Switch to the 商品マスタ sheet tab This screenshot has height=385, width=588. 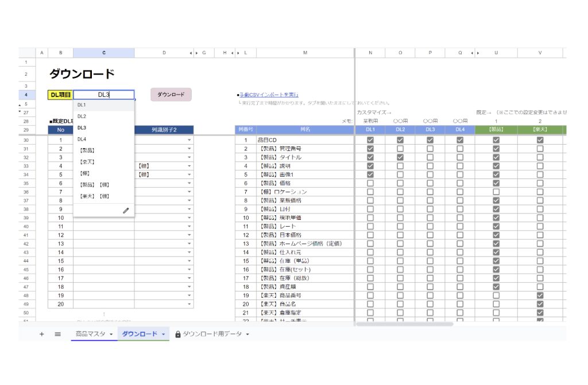[90, 334]
